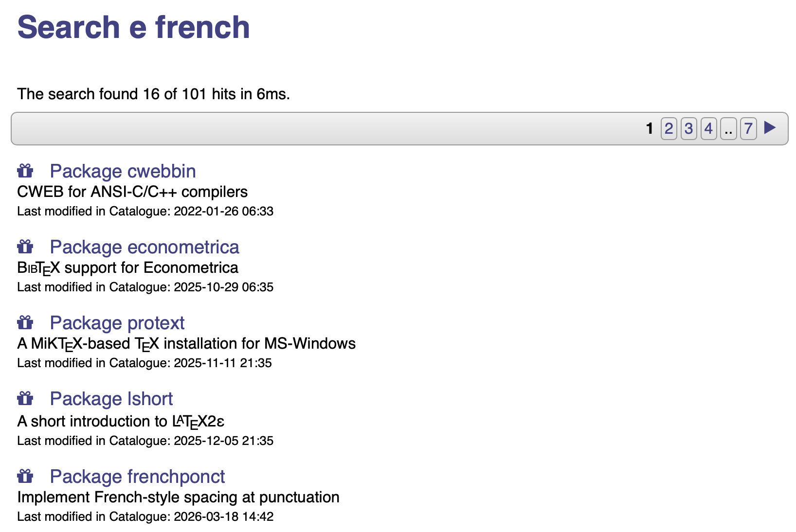Click the Search e french heading

[133, 27]
